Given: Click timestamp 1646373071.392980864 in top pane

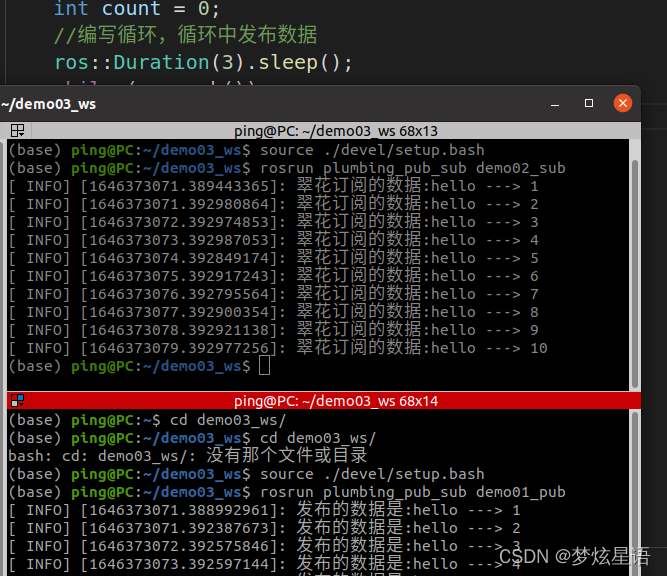Looking at the screenshot, I should [x=179, y=204].
